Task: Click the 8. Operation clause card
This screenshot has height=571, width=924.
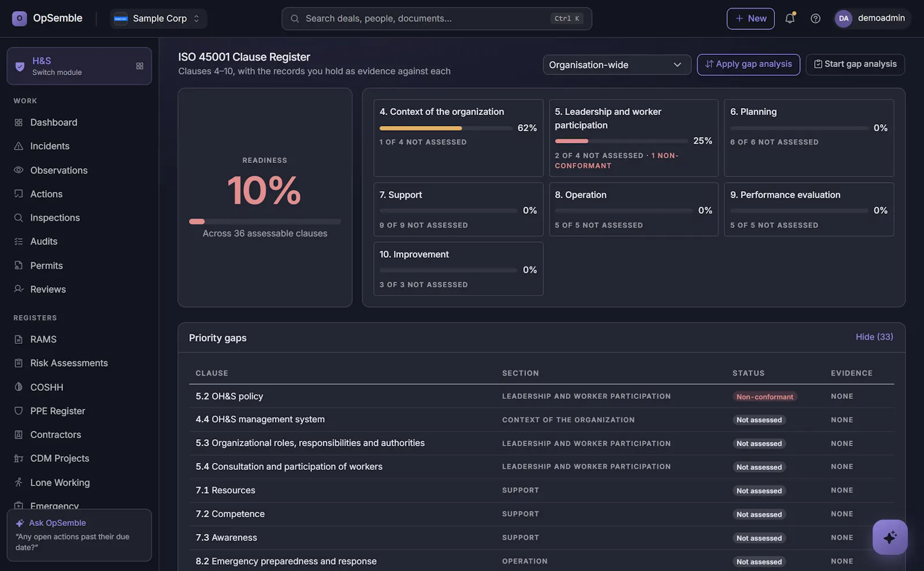Action: click(634, 209)
